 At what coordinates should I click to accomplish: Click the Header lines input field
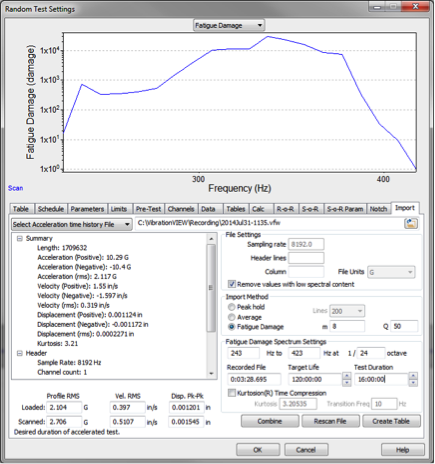(306, 258)
